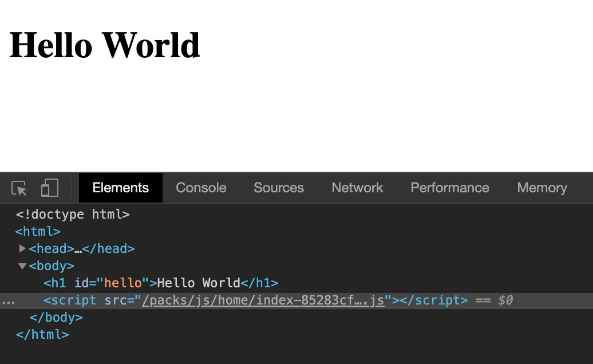Select the closing body tag
The height and width of the screenshot is (364, 593).
pyautogui.click(x=56, y=317)
